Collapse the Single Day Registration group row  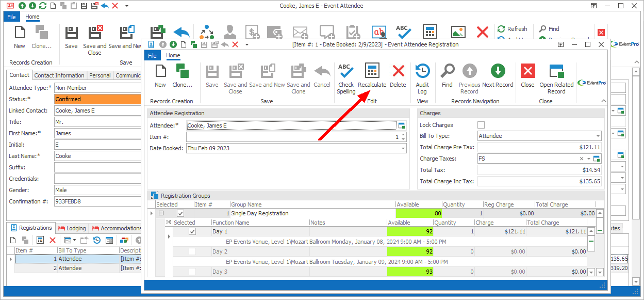pos(161,213)
